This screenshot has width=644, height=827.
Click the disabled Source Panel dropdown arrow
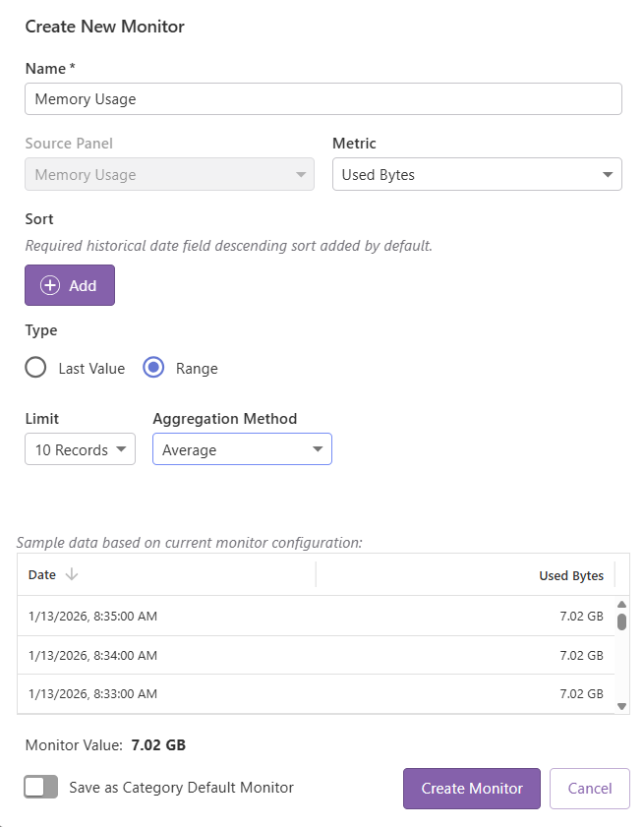click(x=300, y=174)
